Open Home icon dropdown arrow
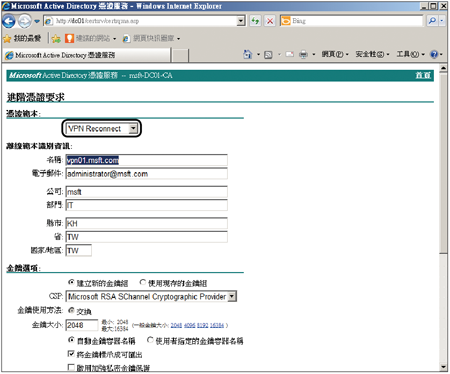 point(258,54)
